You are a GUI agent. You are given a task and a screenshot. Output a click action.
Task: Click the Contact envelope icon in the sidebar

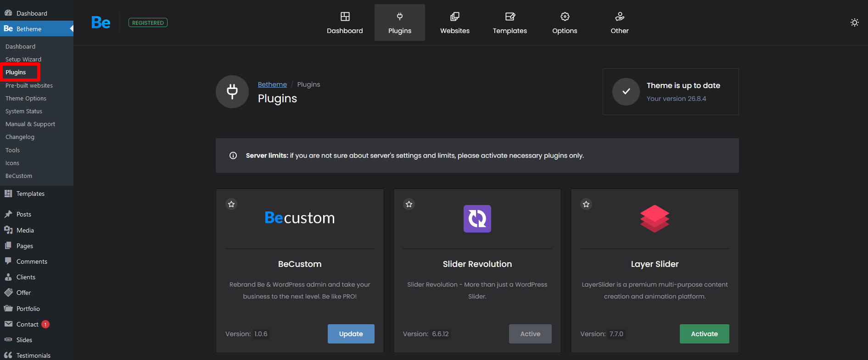(8, 324)
